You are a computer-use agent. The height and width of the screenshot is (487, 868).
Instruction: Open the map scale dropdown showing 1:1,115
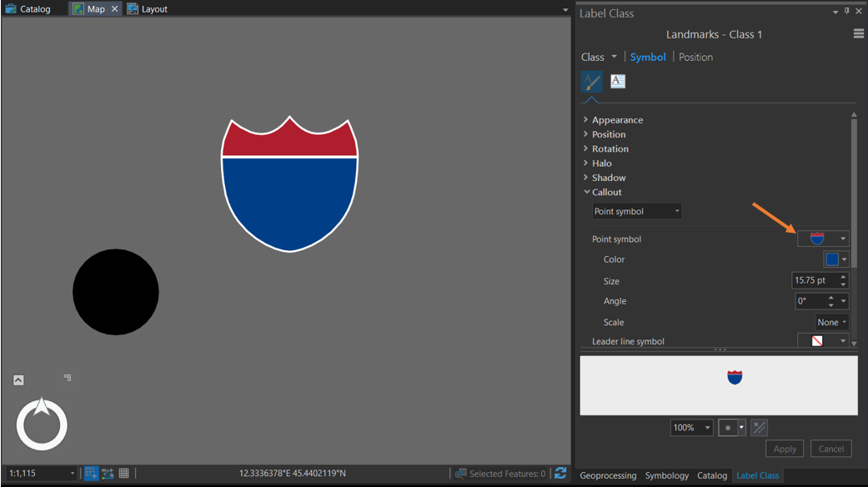pyautogui.click(x=41, y=473)
